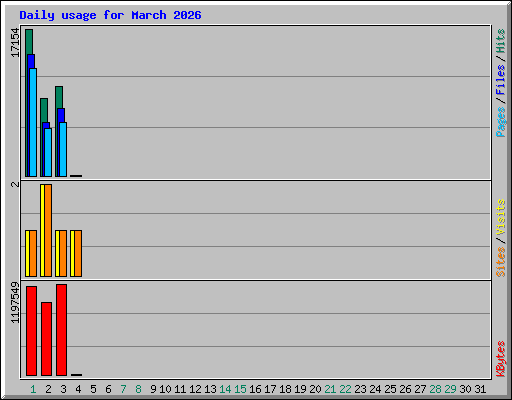Click the yellow 'Visits' legend label
This screenshot has height=400, width=512.
coord(500,217)
